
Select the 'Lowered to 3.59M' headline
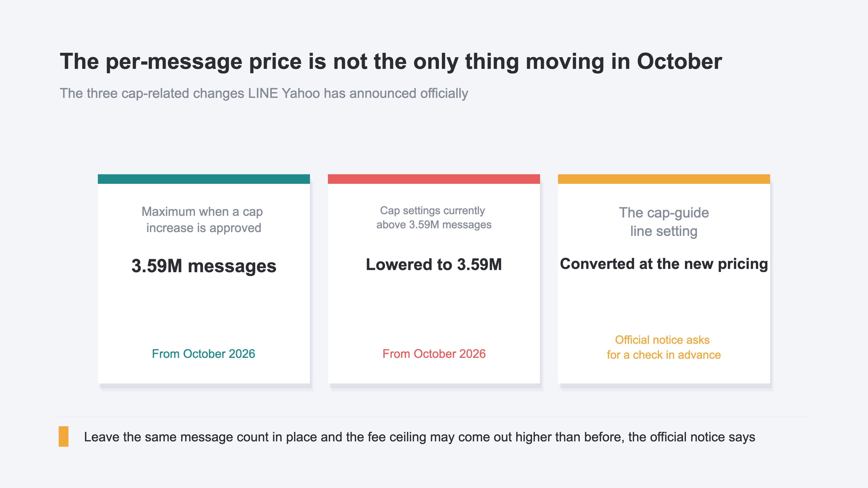tap(434, 264)
